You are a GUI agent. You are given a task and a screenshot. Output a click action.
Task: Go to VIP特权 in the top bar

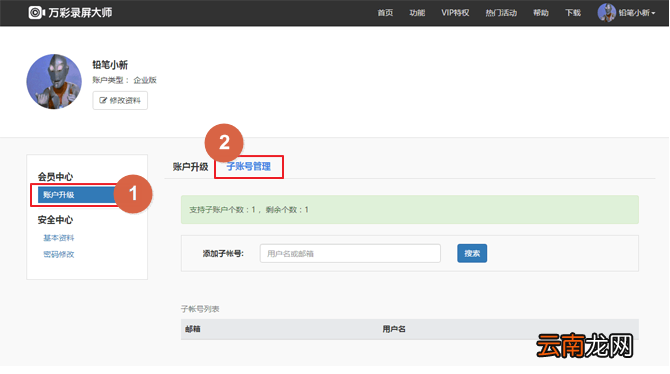pos(455,13)
